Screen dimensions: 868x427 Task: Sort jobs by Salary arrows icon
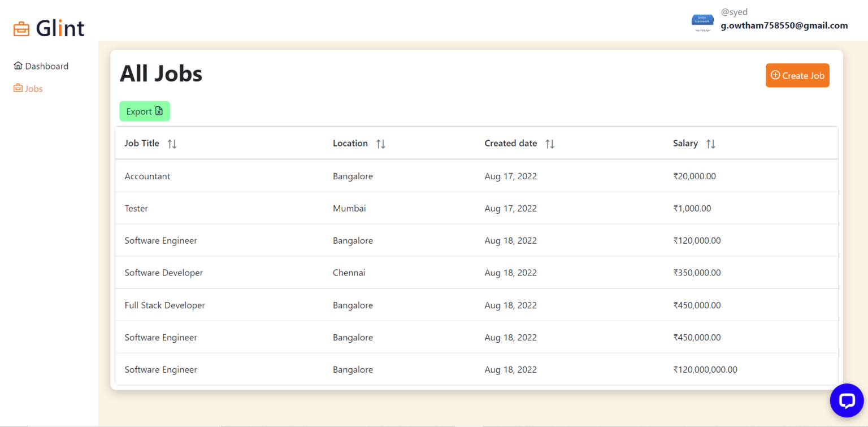[711, 144]
